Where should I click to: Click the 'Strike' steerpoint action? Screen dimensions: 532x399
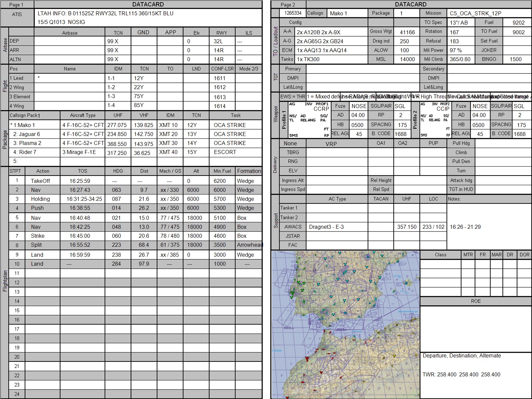point(38,236)
